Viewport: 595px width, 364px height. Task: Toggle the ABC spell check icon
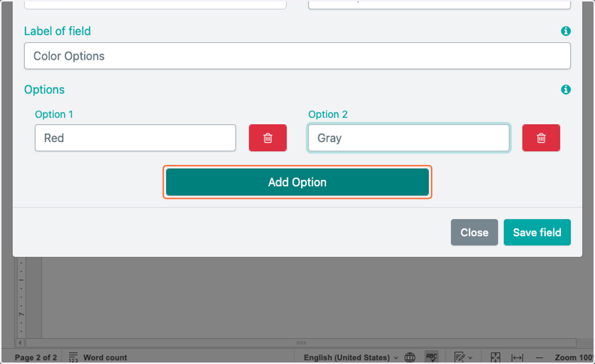point(431,357)
